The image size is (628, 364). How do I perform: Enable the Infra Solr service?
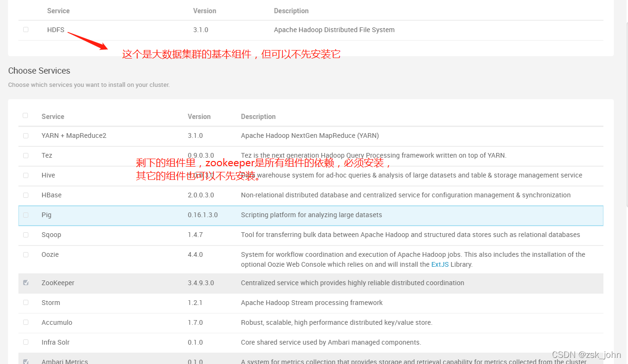(x=26, y=342)
